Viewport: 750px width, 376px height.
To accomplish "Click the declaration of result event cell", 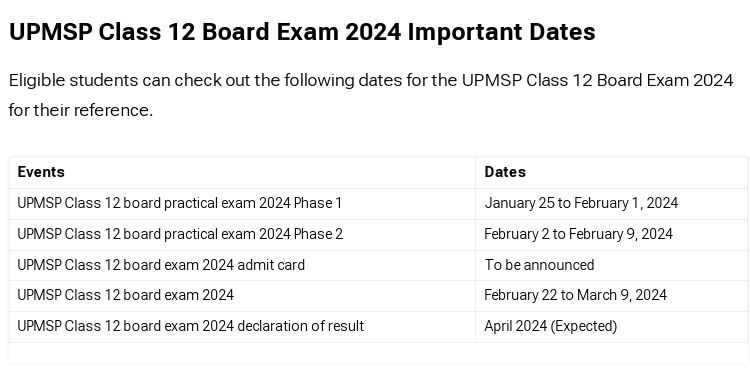I will (x=242, y=326).
